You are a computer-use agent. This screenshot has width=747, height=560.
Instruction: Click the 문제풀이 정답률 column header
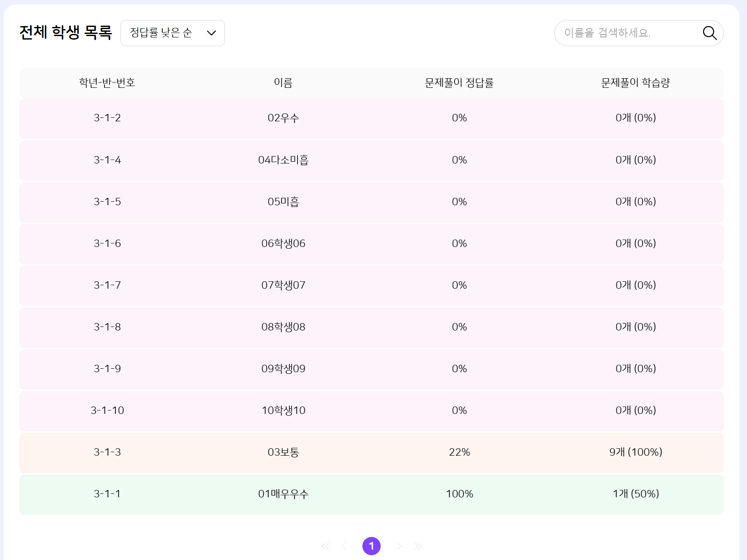pyautogui.click(x=459, y=83)
